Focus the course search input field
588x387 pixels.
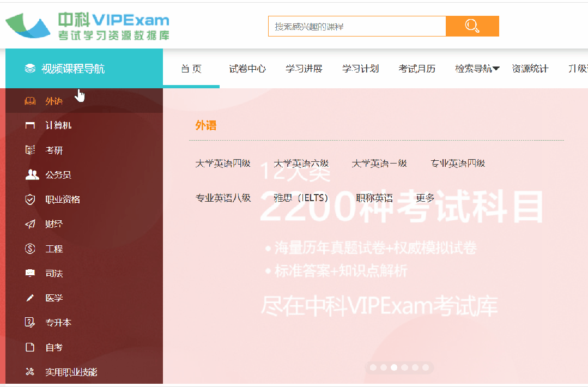pos(357,26)
